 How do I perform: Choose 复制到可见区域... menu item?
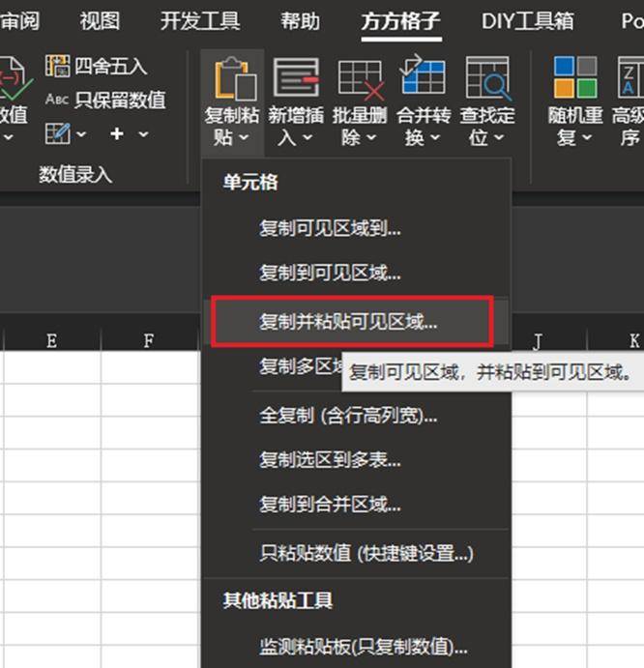click(356, 273)
